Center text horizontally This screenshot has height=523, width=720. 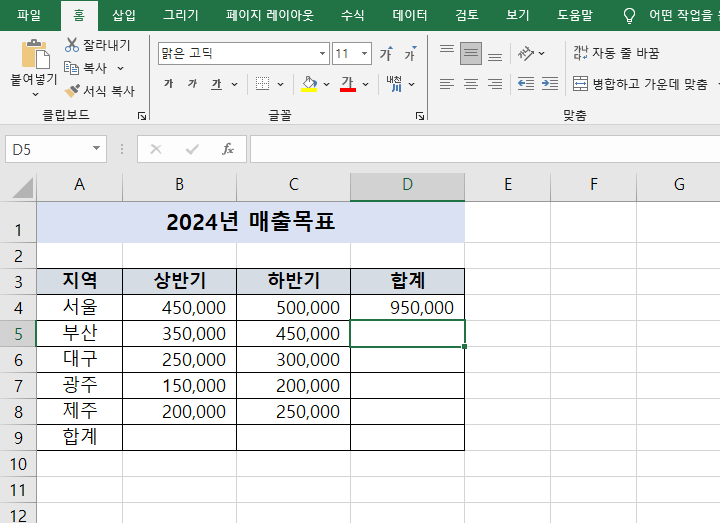[471, 84]
